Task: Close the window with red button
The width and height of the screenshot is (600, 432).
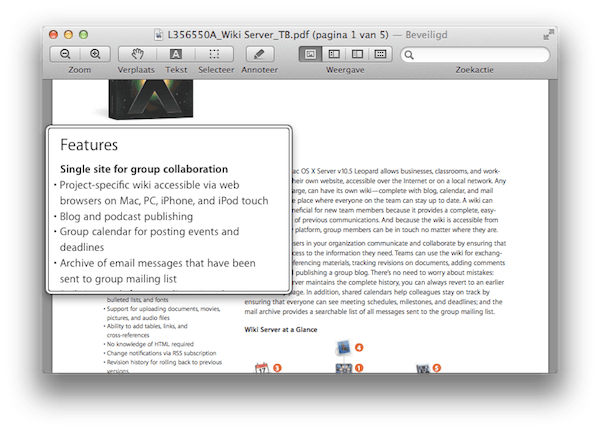Action: tap(54, 35)
